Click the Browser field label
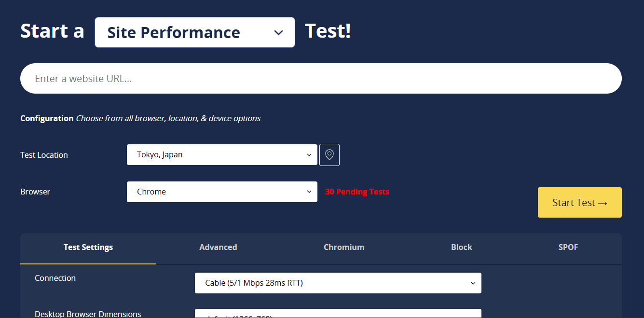This screenshot has height=318, width=644. coord(35,192)
